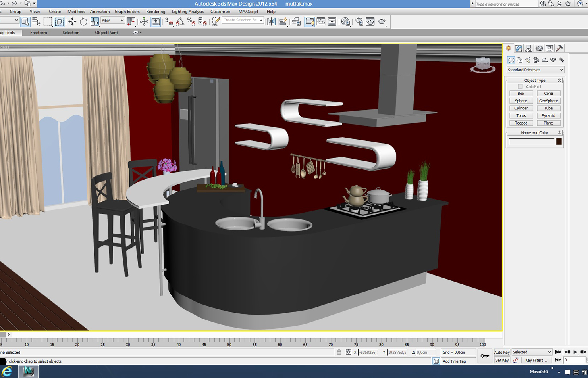Viewport: 588px width, 378px height.
Task: Select Cameras category icon
Action: coord(536,60)
